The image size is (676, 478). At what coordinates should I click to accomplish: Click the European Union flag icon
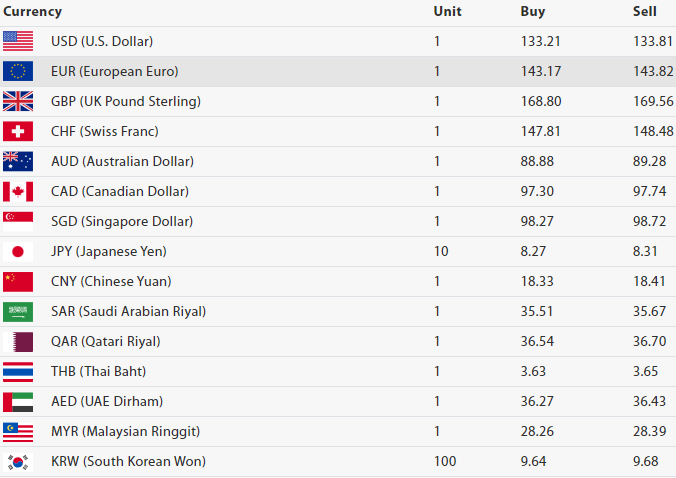(x=18, y=71)
